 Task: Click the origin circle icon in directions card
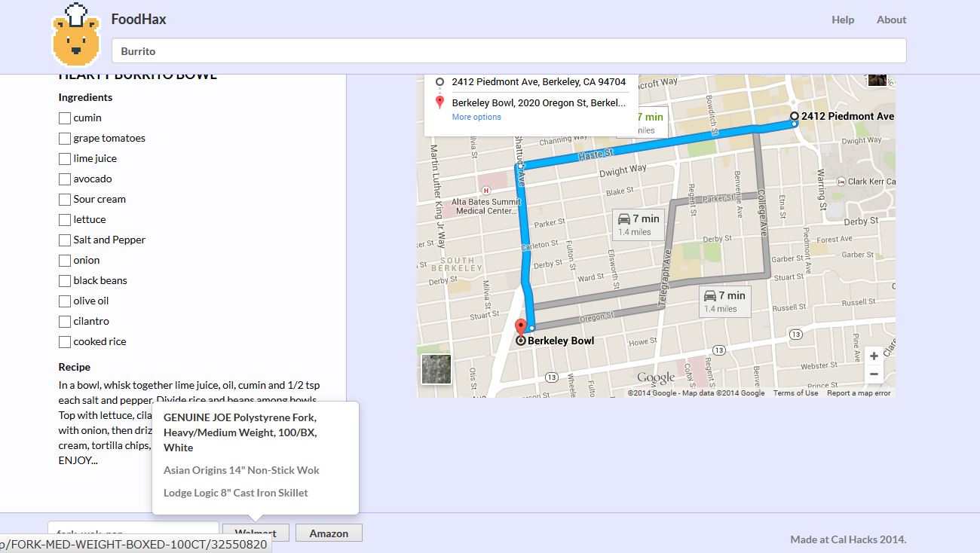pos(440,81)
